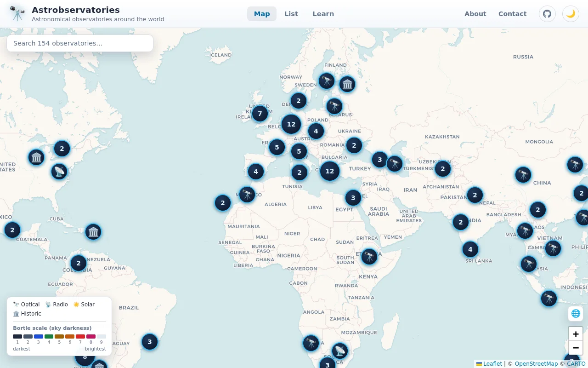The width and height of the screenshot is (588, 368).
Task: Select the telescope marker in Namibia
Action: pos(311,343)
